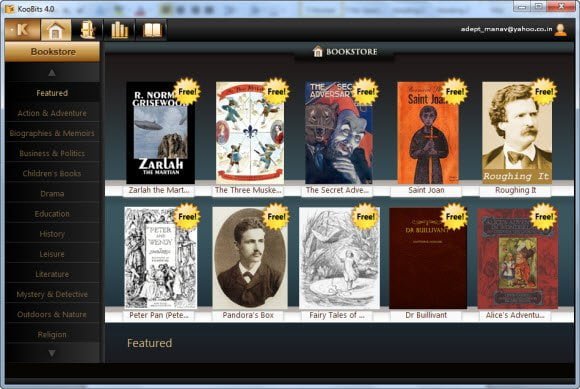The image size is (580, 389).
Task: Click the Free badge on Alice's Adventures
Action: point(544,217)
